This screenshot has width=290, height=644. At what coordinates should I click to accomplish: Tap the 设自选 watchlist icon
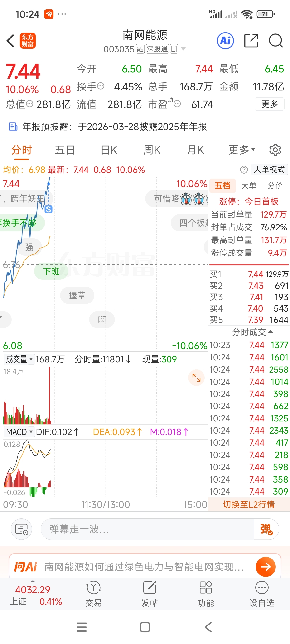coord(262,594)
